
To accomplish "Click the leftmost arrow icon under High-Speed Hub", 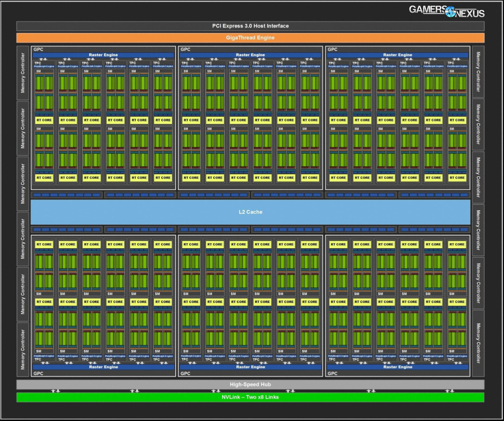I will point(56,391).
